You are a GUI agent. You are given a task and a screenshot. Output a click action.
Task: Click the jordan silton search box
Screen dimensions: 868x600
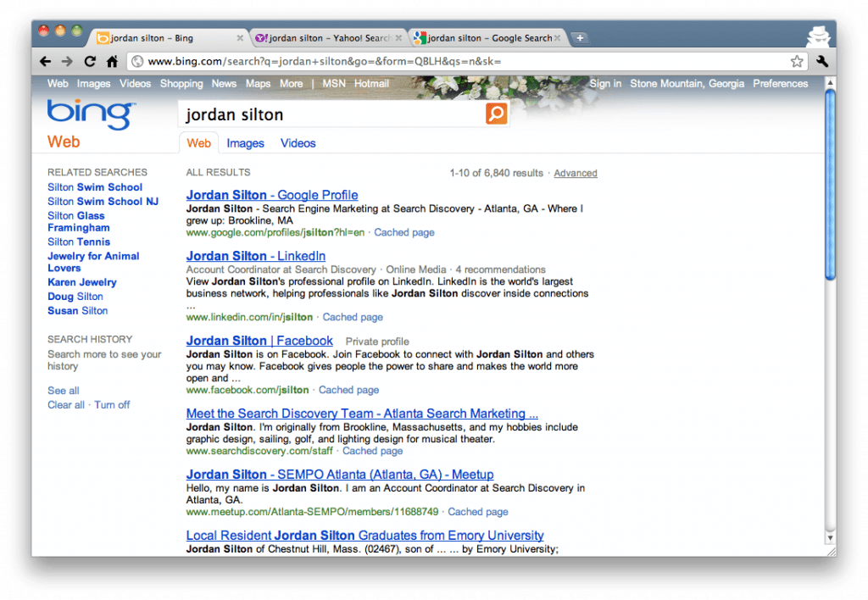[x=332, y=114]
